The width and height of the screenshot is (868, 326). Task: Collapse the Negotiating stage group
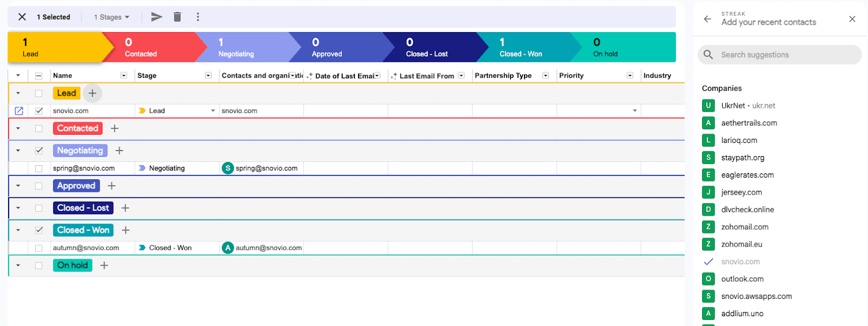(18, 151)
